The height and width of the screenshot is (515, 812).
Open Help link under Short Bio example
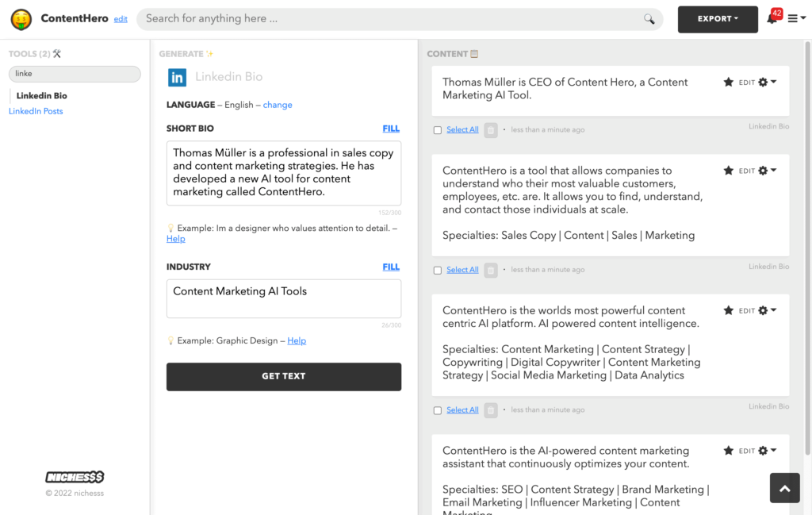175,239
